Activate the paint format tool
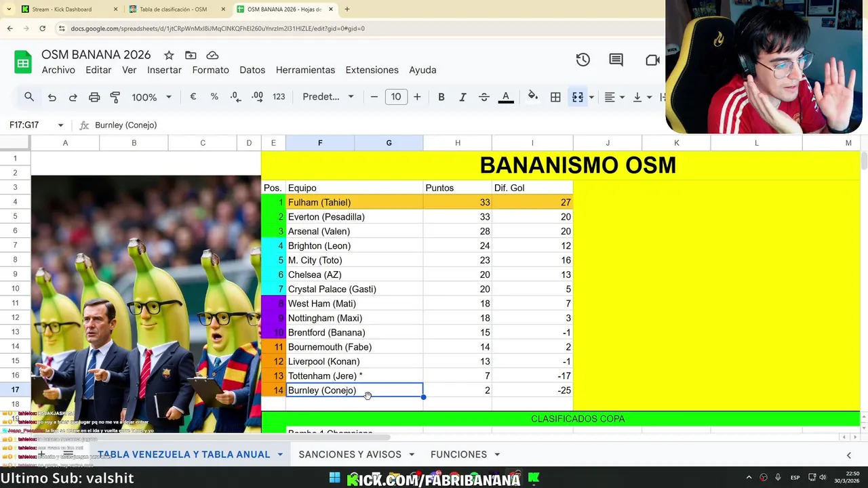This screenshot has height=488, width=868. (115, 97)
